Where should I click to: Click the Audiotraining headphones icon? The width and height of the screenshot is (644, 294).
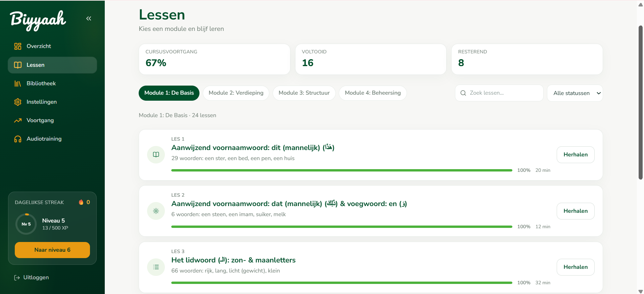(x=18, y=139)
